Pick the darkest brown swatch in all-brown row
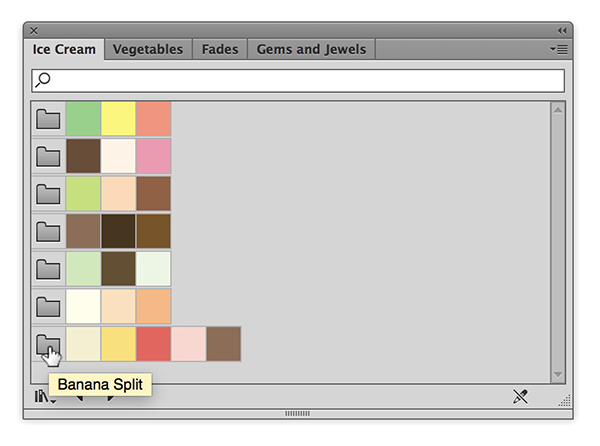600x446 pixels. (118, 231)
